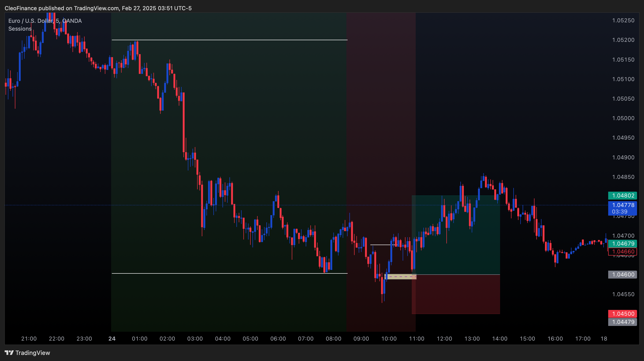Click the gray 1.04479 price label
This screenshot has width=644, height=361.
click(623, 322)
